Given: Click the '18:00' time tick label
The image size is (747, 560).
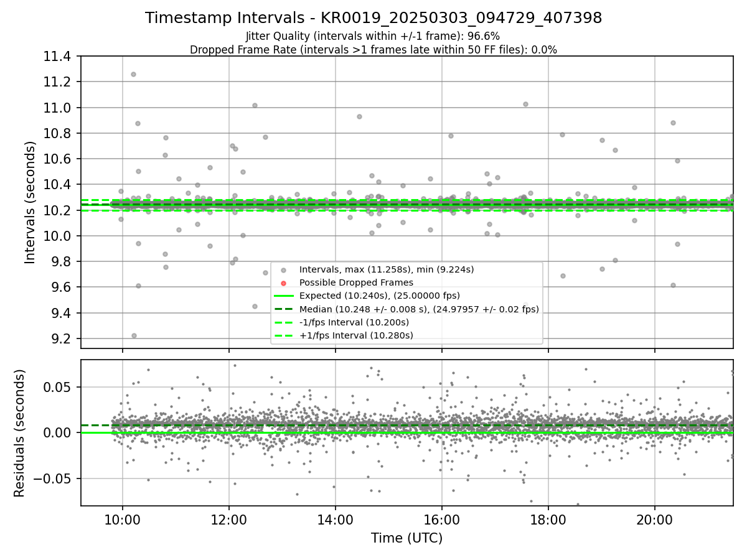Looking at the screenshot, I should [x=548, y=520].
